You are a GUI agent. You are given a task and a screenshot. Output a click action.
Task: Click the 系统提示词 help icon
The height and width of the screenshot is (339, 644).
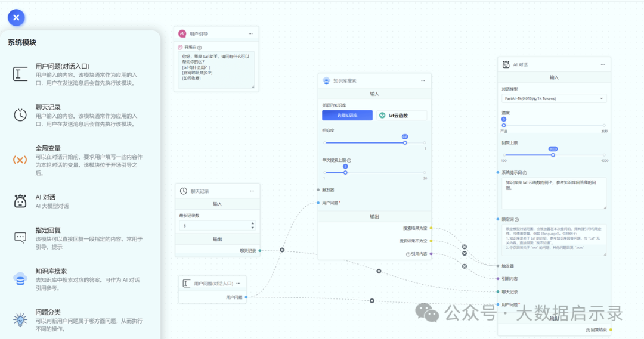point(525,173)
